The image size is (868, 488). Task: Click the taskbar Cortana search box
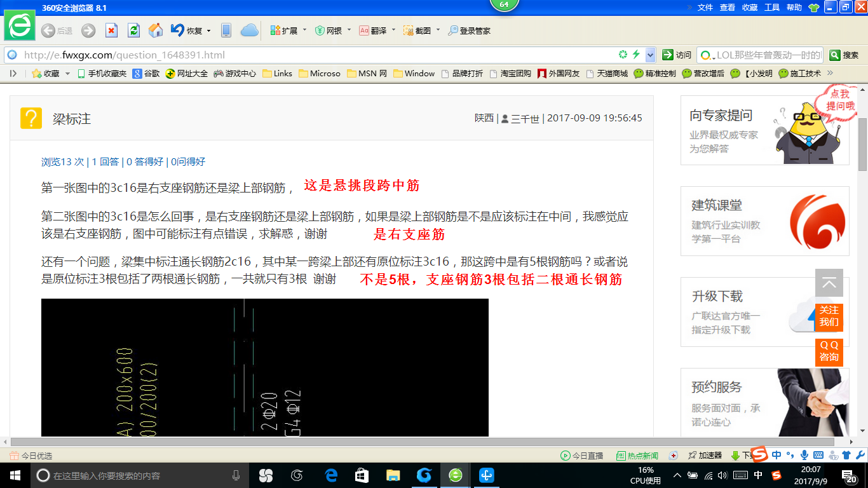(140, 475)
